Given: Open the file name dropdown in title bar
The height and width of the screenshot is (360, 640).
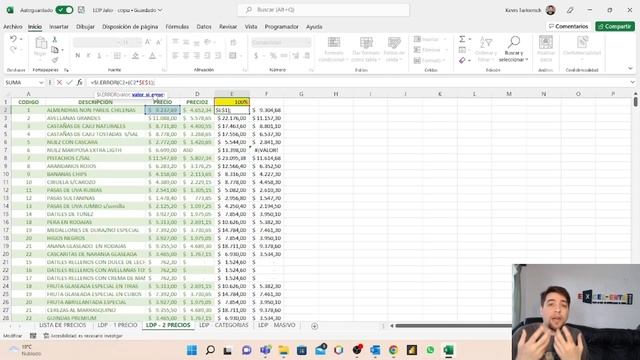Looking at the screenshot, I should pyautogui.click(x=160, y=10).
